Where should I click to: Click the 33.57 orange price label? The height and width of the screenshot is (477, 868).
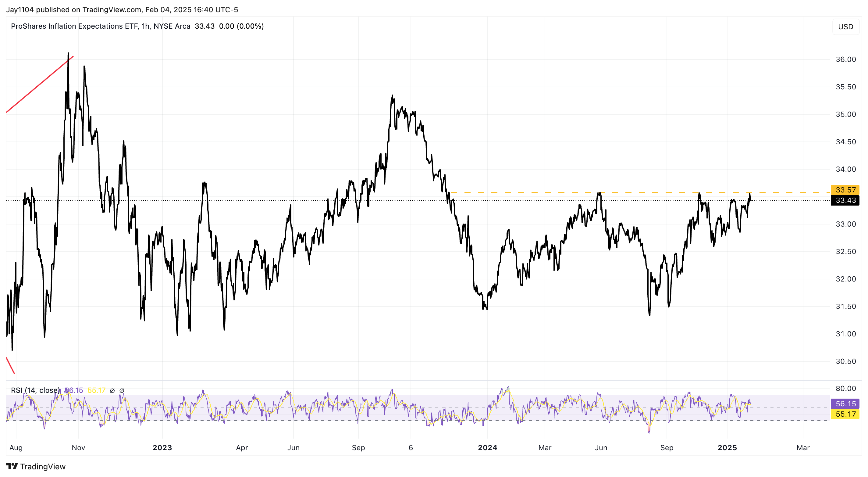pos(845,190)
